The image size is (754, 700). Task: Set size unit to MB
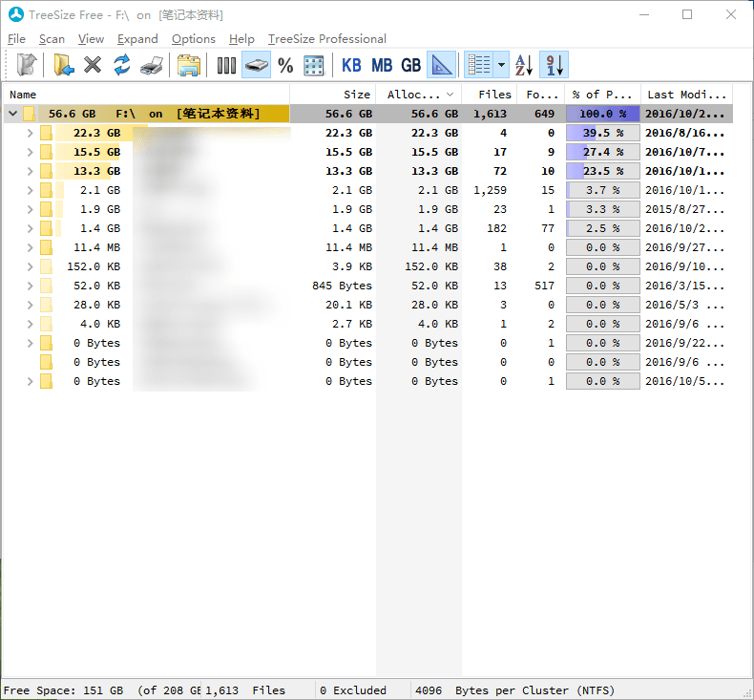coord(382,65)
